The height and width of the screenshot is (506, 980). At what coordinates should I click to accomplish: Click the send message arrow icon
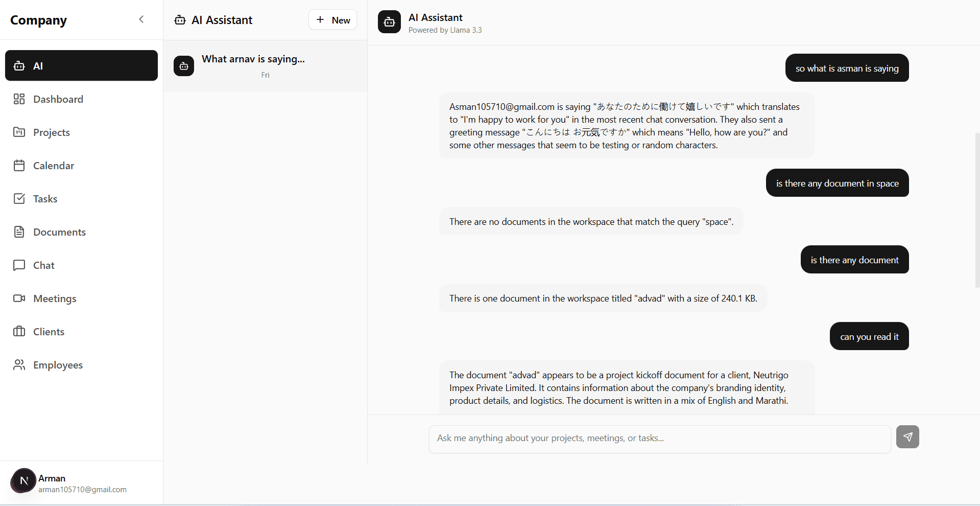pos(907,437)
